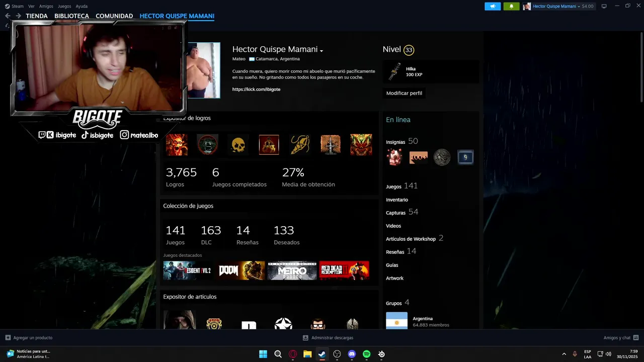The height and width of the screenshot is (362, 644).
Task: Open Red Dead Redemption II featured game
Action: [344, 270]
